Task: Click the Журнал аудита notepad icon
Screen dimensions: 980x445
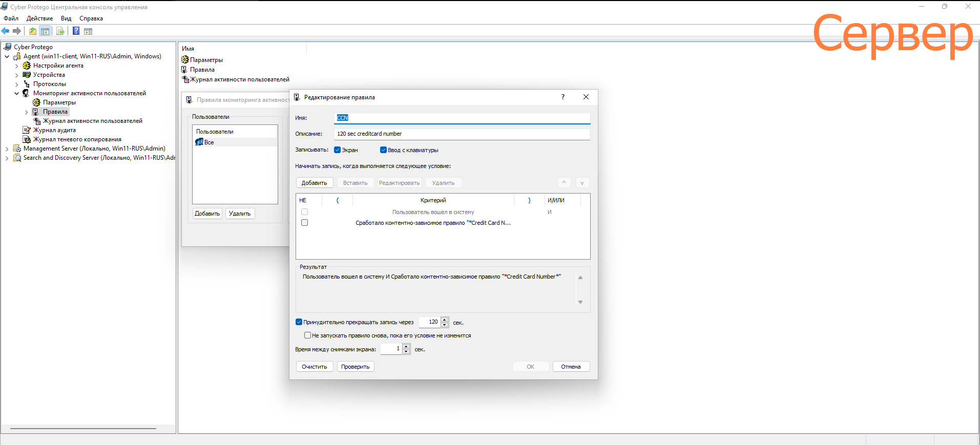Action: coord(27,130)
